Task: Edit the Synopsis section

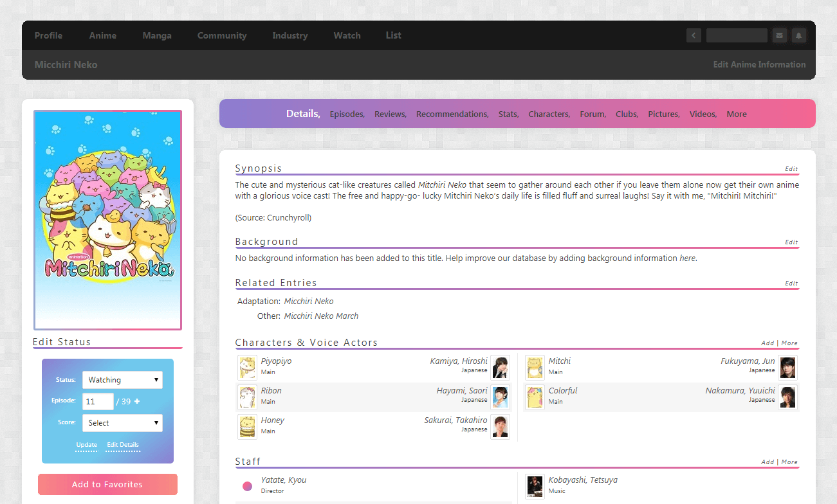Action: point(791,168)
